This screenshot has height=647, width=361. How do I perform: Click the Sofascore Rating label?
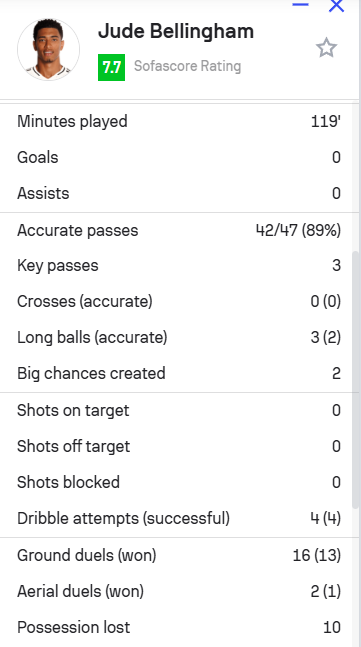pos(187,66)
